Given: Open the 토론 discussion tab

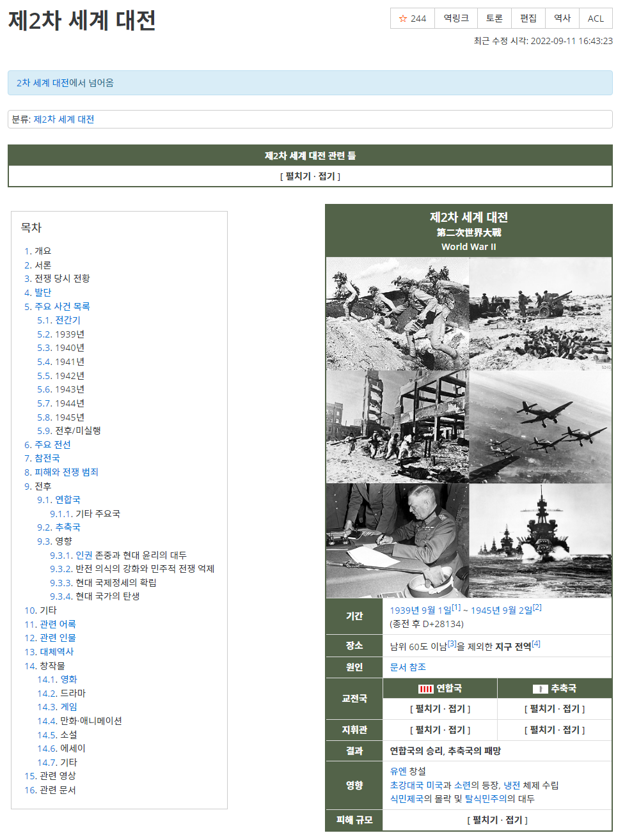Looking at the screenshot, I should (x=494, y=19).
